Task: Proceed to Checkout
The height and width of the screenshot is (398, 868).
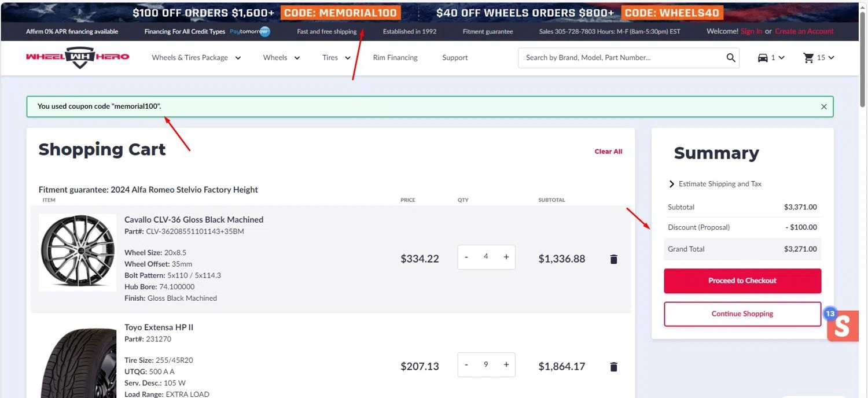Action: point(742,281)
